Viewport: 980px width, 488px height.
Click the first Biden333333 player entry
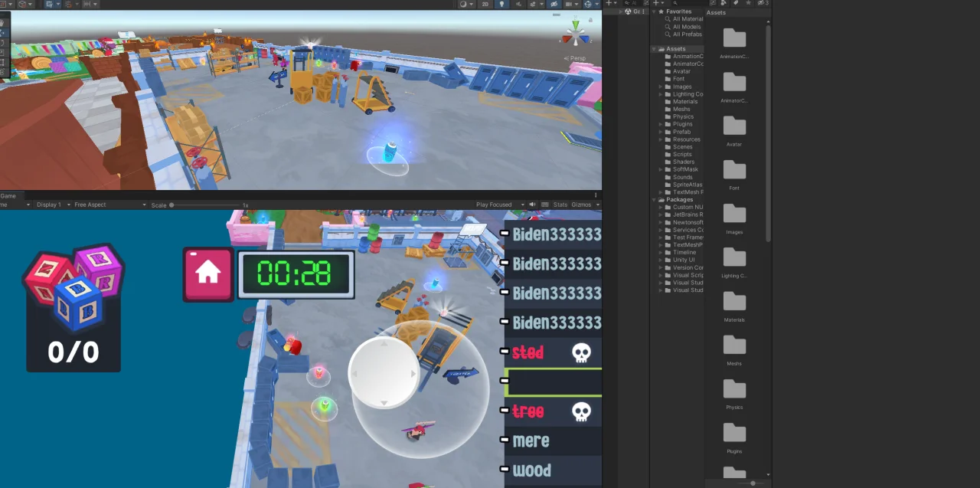coord(557,234)
